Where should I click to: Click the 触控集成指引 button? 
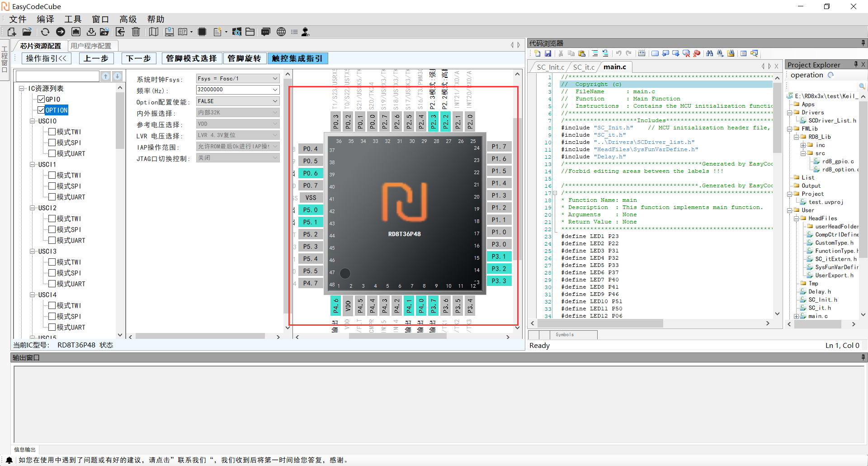297,58
